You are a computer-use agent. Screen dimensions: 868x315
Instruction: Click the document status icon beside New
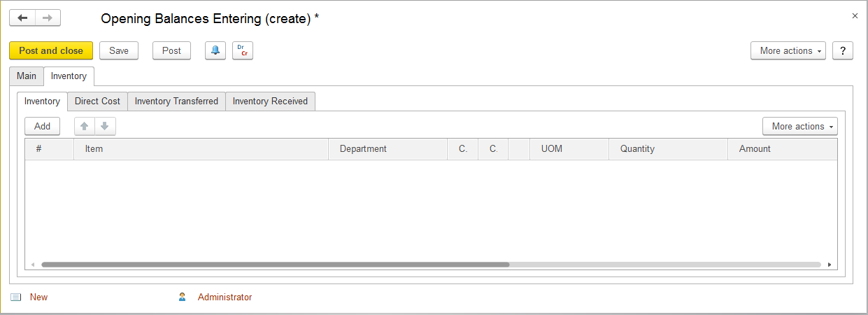click(15, 297)
